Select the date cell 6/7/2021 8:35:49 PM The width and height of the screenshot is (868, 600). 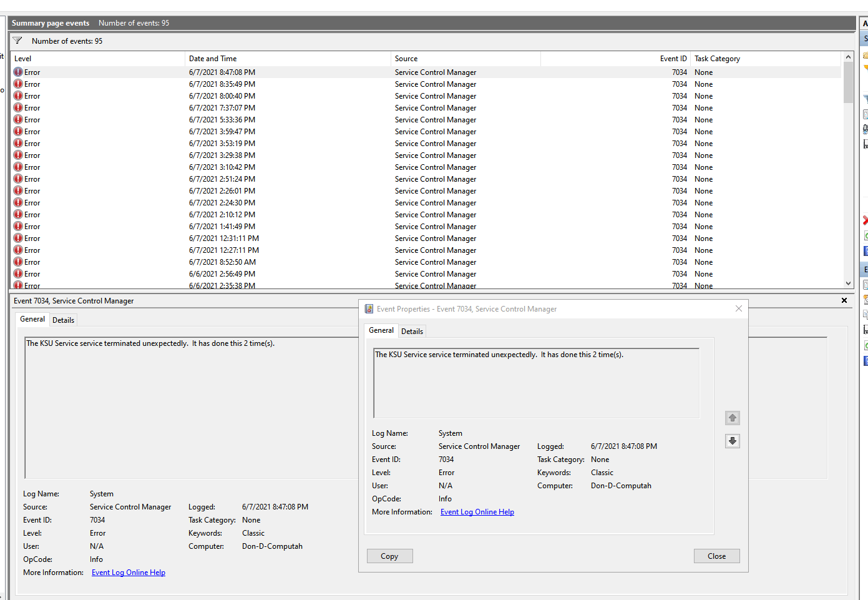[x=222, y=84]
